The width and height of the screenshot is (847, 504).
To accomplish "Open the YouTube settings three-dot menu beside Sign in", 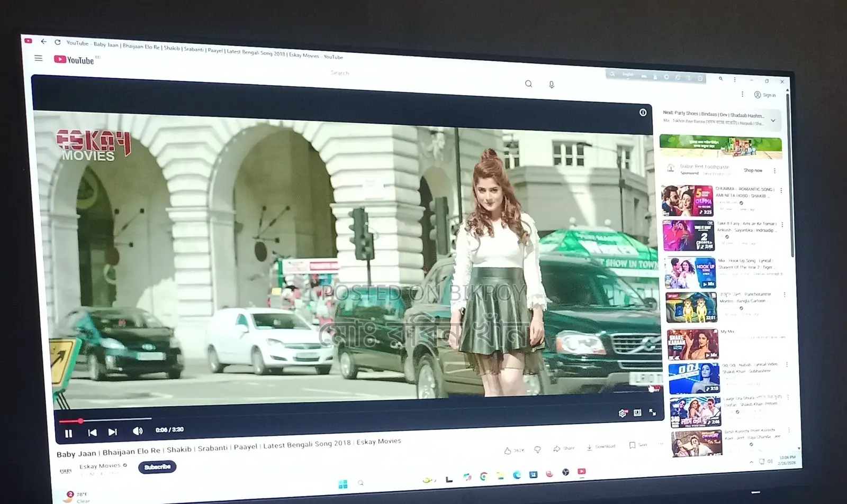I will (742, 94).
